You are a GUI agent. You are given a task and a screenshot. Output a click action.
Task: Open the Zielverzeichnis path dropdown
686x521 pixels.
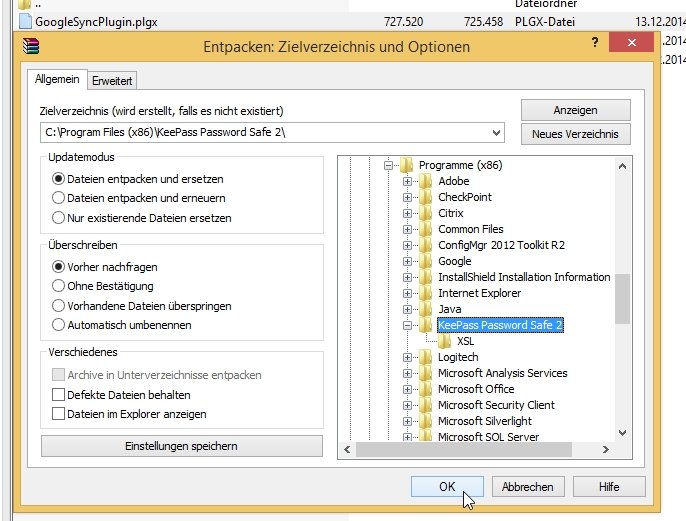pyautogui.click(x=497, y=133)
